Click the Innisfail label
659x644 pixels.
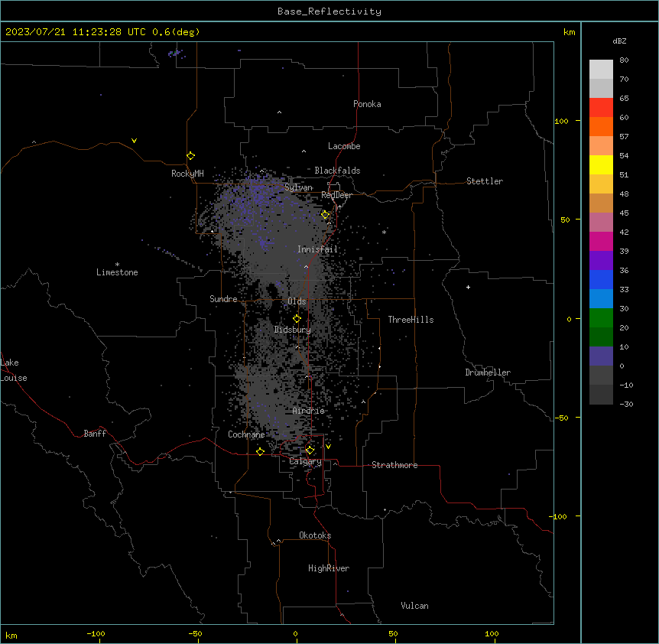tap(317, 249)
